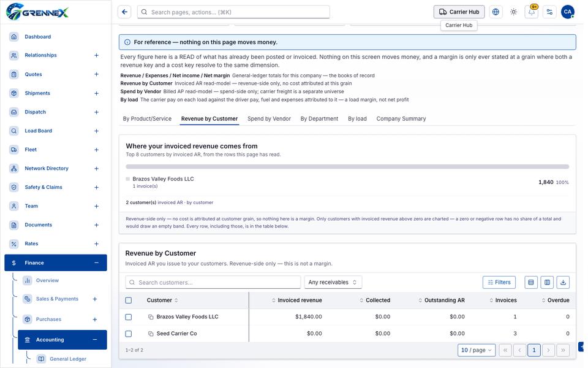
Task: Switch table density with the rows icon
Action: click(x=531, y=282)
